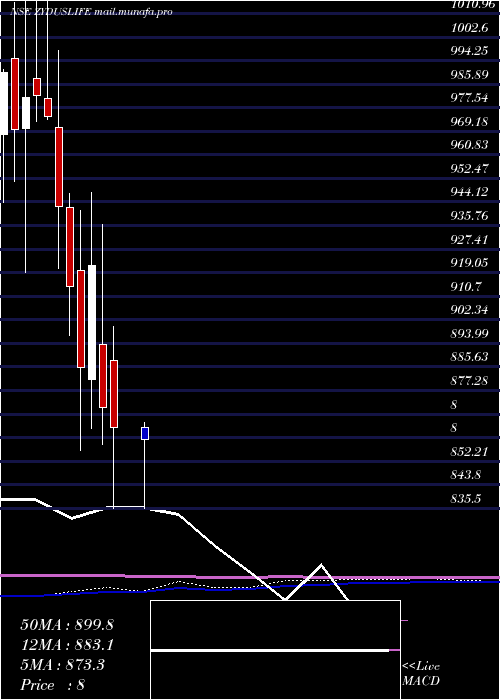The width and height of the screenshot is (500, 700).
Task: Select the 969.18 price axis label
Action: [x=469, y=121]
